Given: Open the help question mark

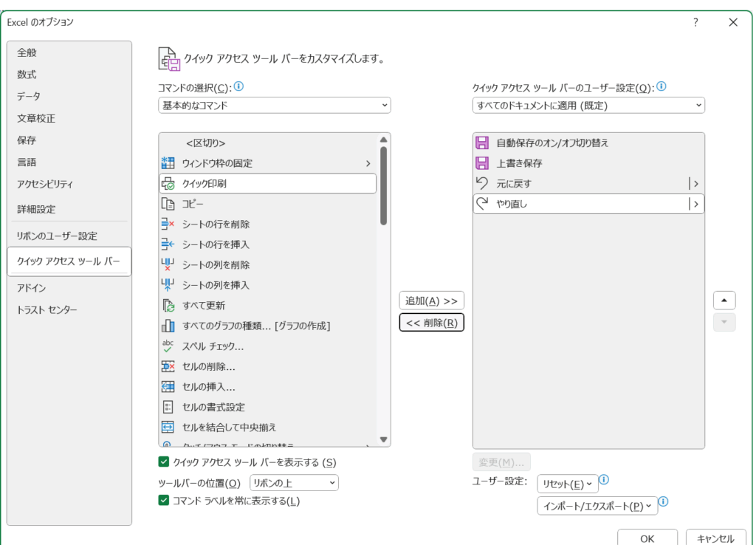Looking at the screenshot, I should pyautogui.click(x=695, y=22).
